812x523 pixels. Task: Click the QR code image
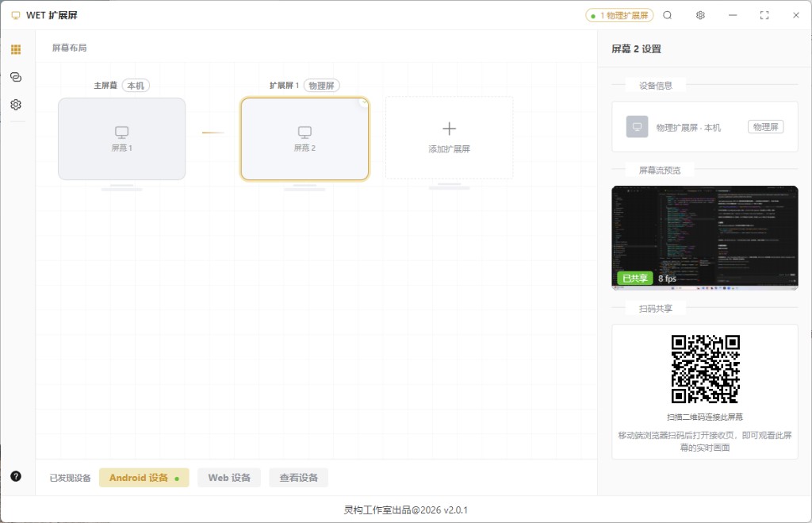pos(705,369)
